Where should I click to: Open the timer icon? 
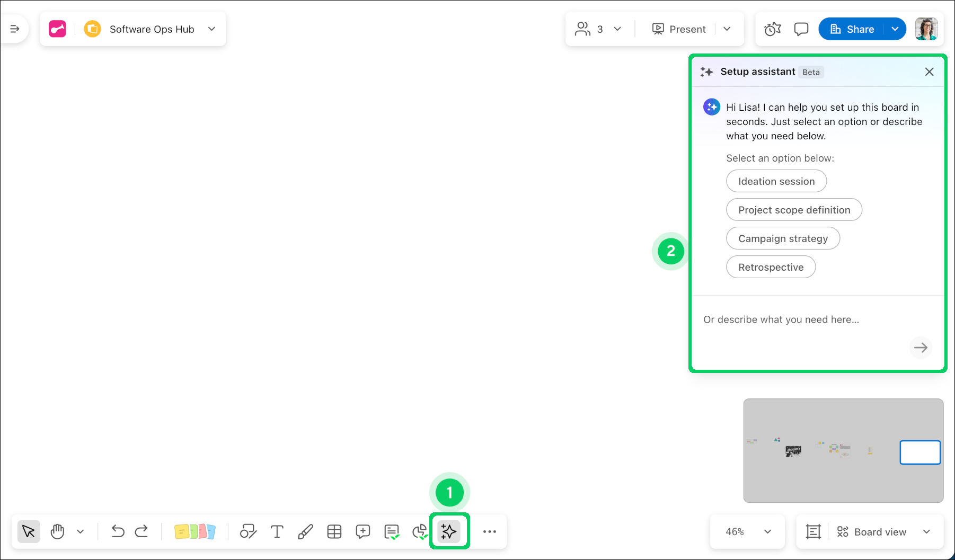tap(772, 29)
